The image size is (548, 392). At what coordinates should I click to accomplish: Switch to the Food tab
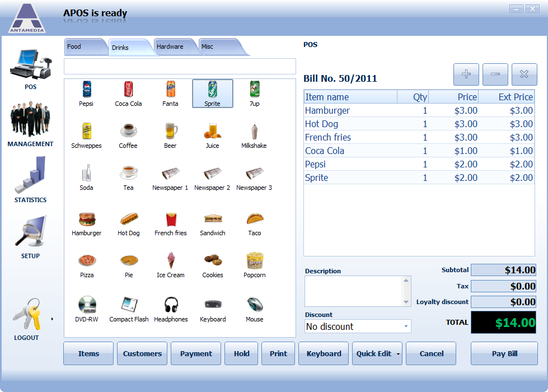tap(84, 47)
